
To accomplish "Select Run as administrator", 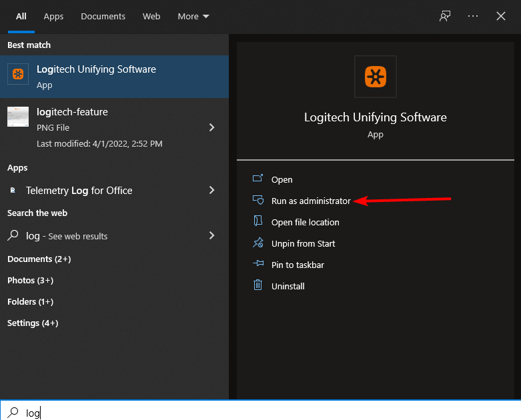I will (310, 201).
